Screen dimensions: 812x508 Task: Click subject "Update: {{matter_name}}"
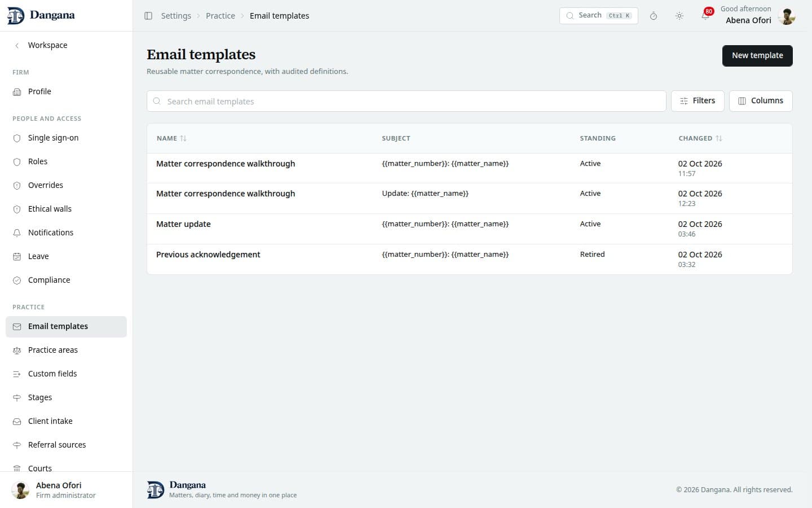coord(425,194)
